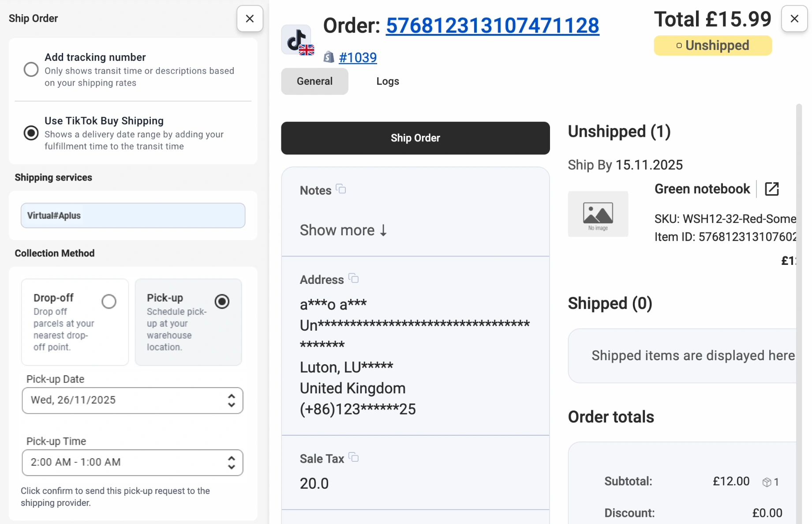Open order number 576812313107471128 link
The width and height of the screenshot is (812, 524).
pos(492,26)
